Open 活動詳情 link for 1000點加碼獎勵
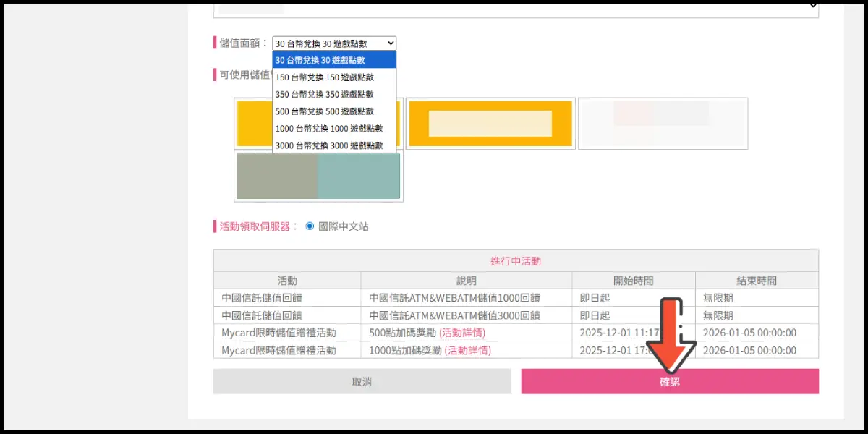Screen dimensions: 868x434 (467, 350)
